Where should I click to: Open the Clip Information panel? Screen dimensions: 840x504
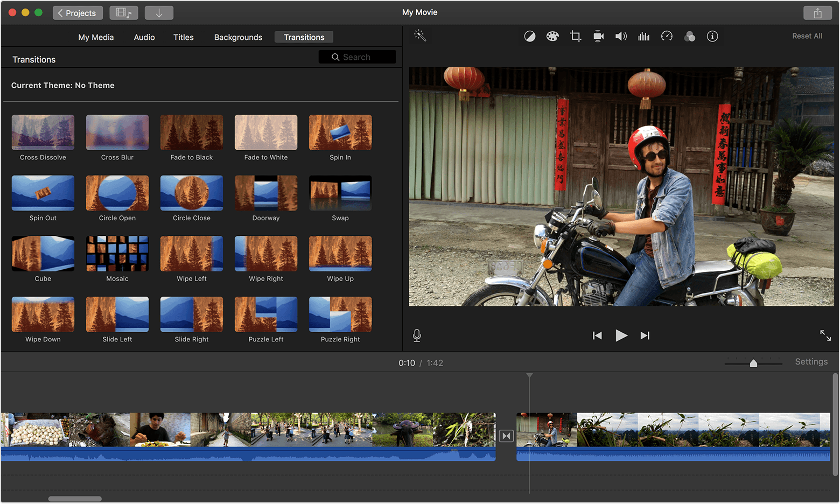pyautogui.click(x=712, y=36)
